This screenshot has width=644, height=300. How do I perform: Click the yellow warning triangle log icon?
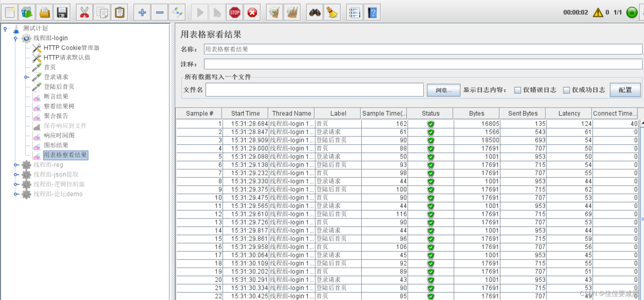(598, 13)
